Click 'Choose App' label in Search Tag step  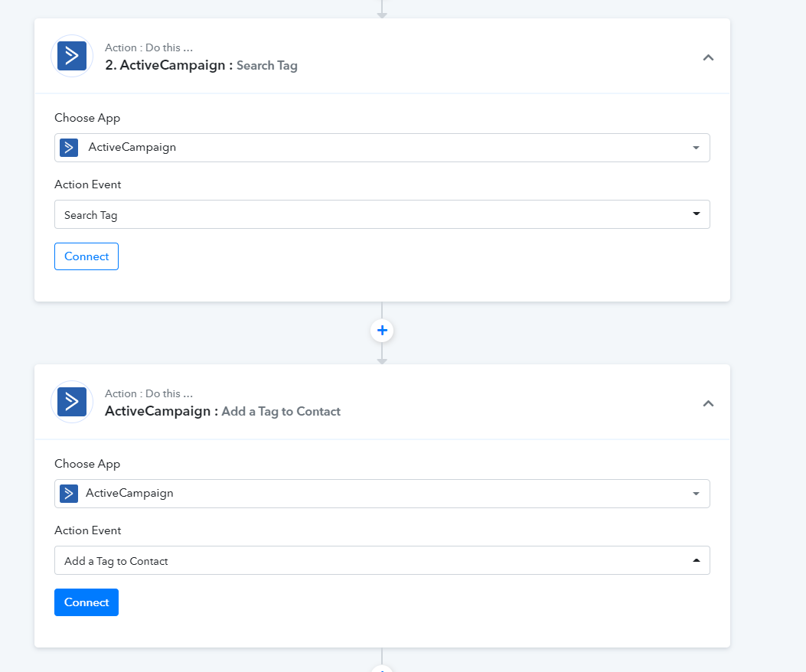coord(87,118)
